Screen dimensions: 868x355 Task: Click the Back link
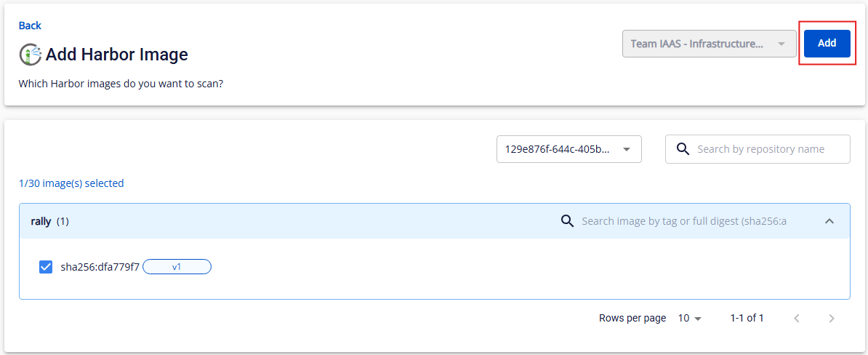(x=30, y=25)
